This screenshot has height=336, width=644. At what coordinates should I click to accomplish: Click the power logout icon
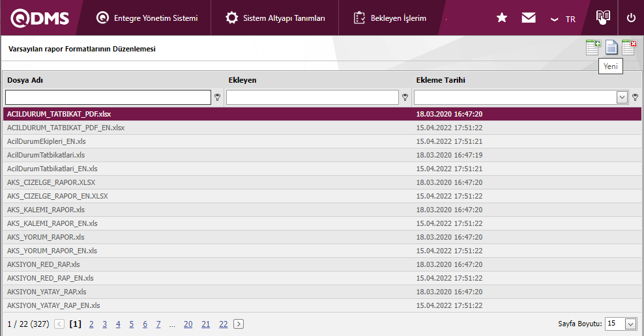631,18
